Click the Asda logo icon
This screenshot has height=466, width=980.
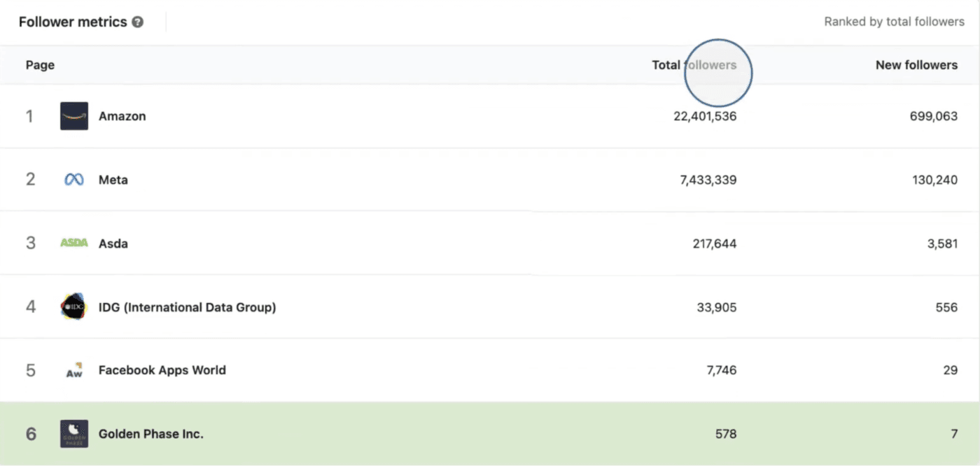point(74,243)
